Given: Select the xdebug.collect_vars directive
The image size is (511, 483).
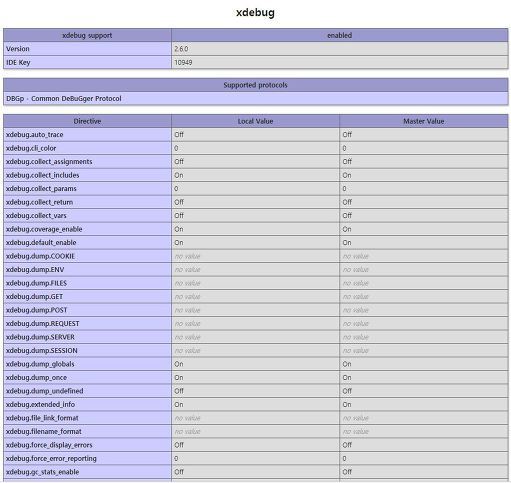Looking at the screenshot, I should [x=36, y=216].
